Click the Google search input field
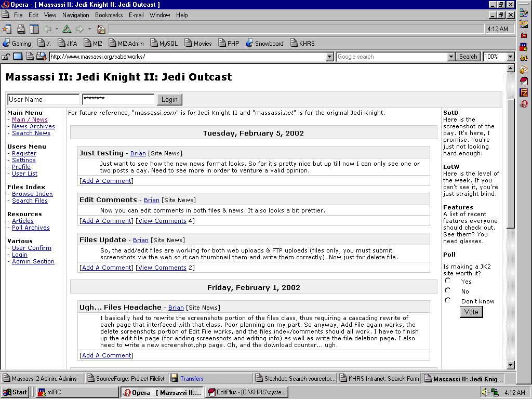 coord(392,57)
